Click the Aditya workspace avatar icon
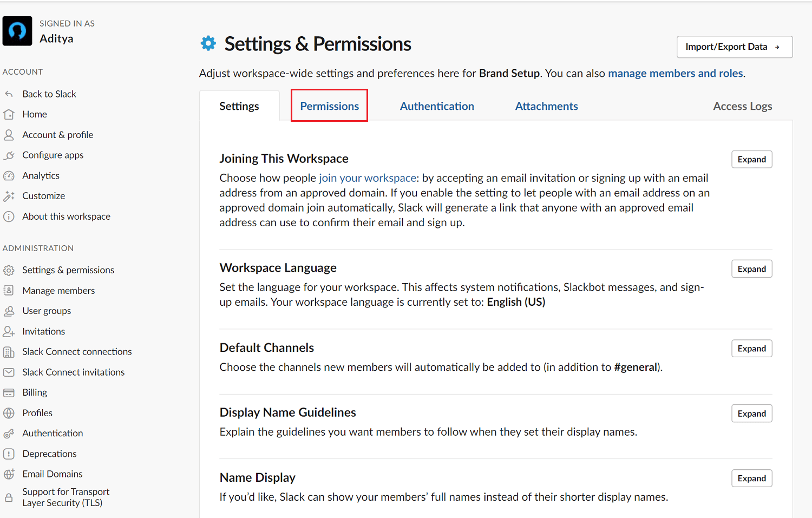 tap(17, 31)
